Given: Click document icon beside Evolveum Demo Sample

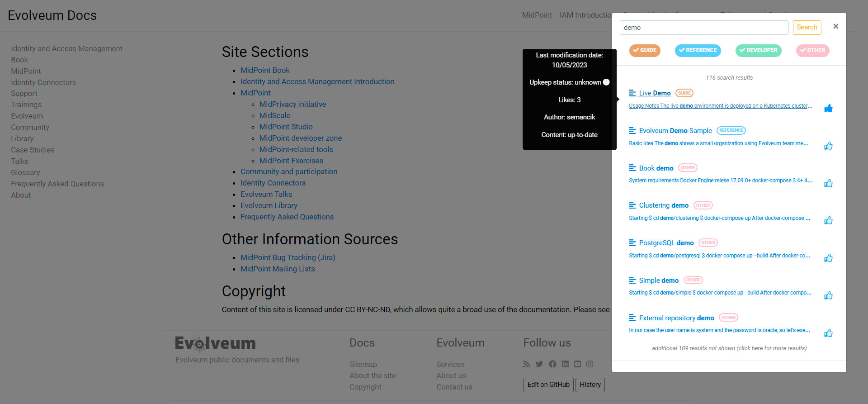Looking at the screenshot, I should pyautogui.click(x=632, y=130).
